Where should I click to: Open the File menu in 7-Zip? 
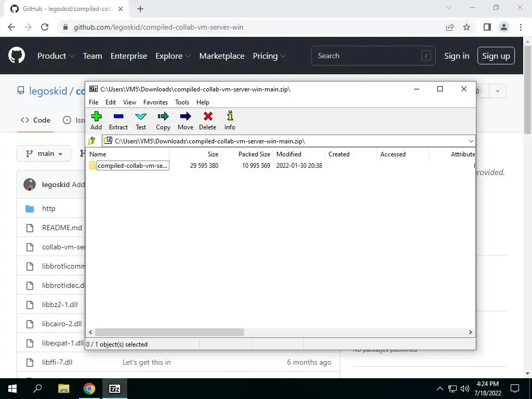(x=94, y=102)
